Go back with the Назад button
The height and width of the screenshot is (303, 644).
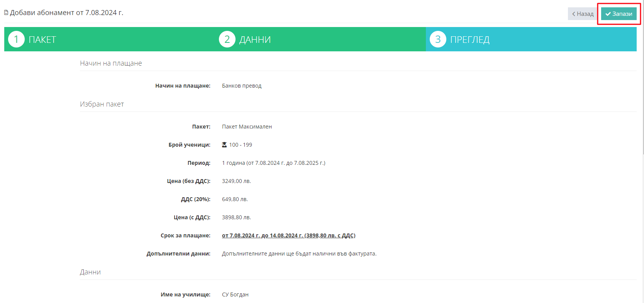583,14
